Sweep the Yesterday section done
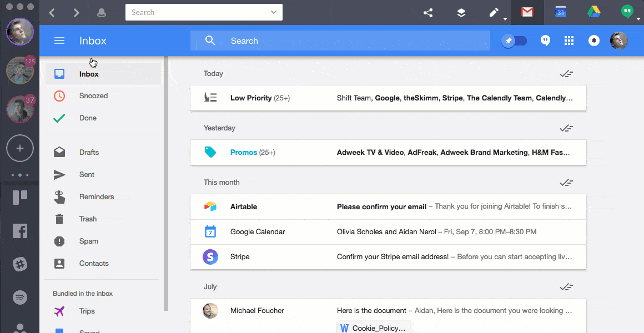644x333 pixels. (x=566, y=128)
